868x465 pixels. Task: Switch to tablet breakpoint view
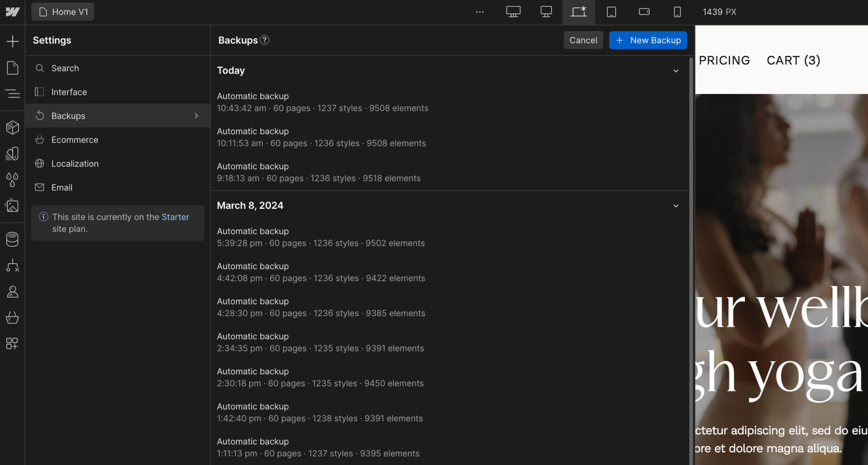pos(611,12)
